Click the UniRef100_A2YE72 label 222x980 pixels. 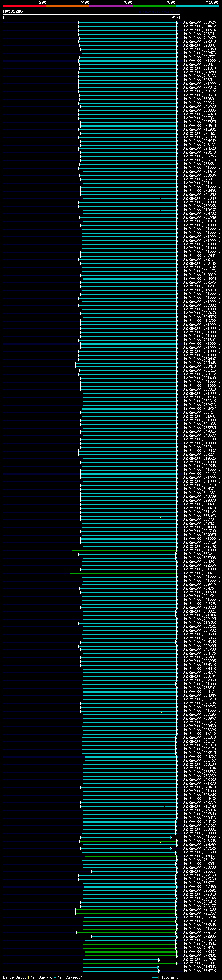(x=199, y=57)
